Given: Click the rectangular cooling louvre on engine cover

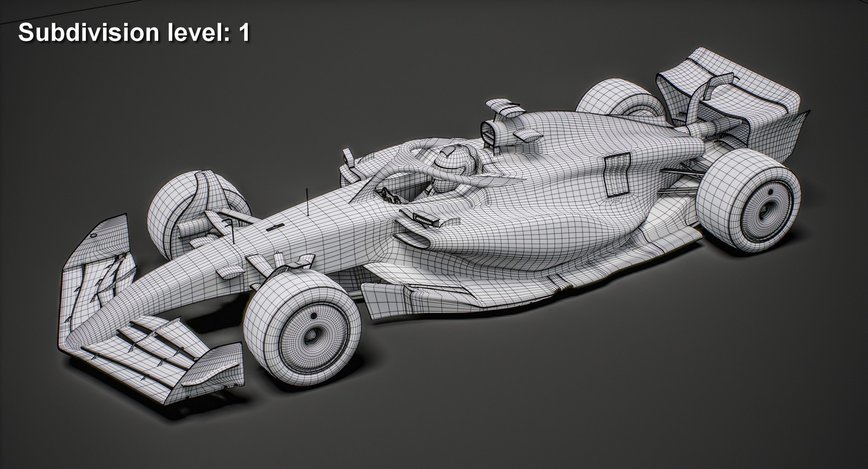Looking at the screenshot, I should pyautogui.click(x=616, y=175).
